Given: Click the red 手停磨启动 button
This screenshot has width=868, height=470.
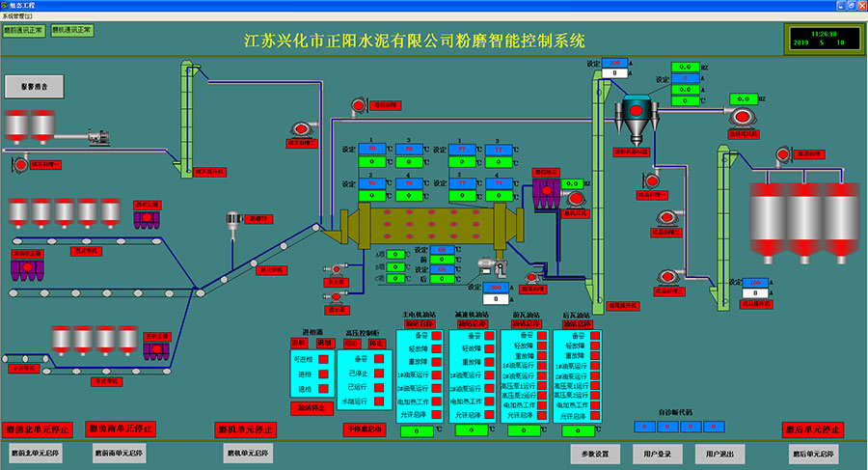Looking at the screenshot, I should [x=364, y=429].
